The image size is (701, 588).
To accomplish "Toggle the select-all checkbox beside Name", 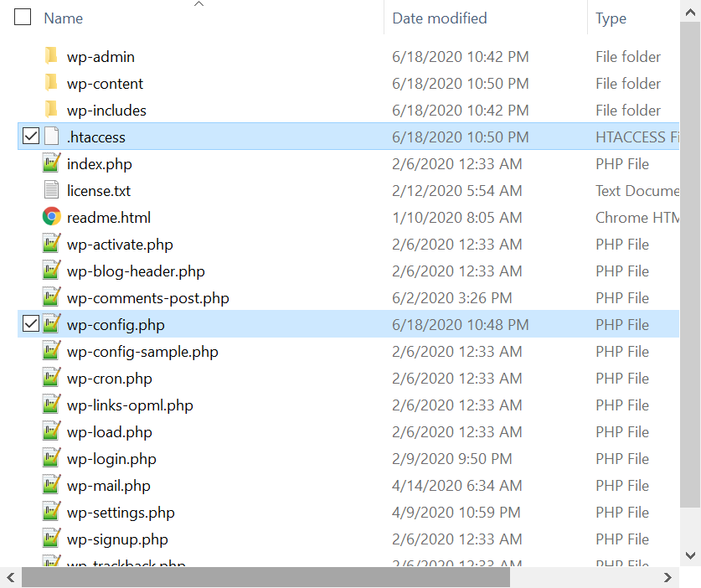I will [23, 18].
